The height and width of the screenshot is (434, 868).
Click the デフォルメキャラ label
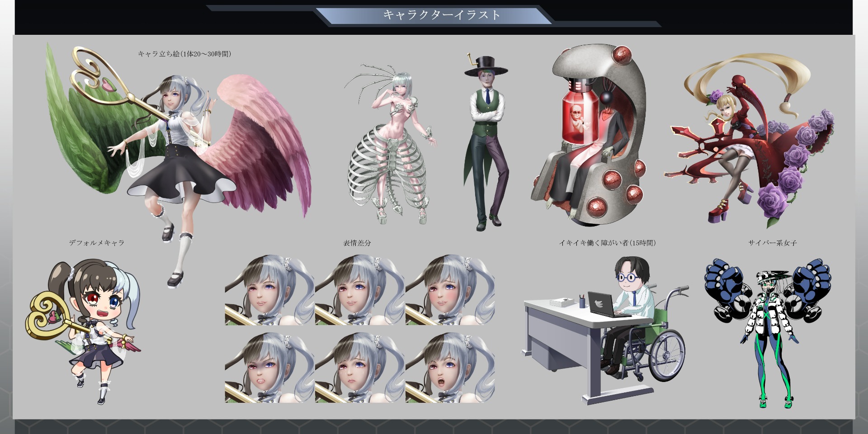[x=96, y=243]
